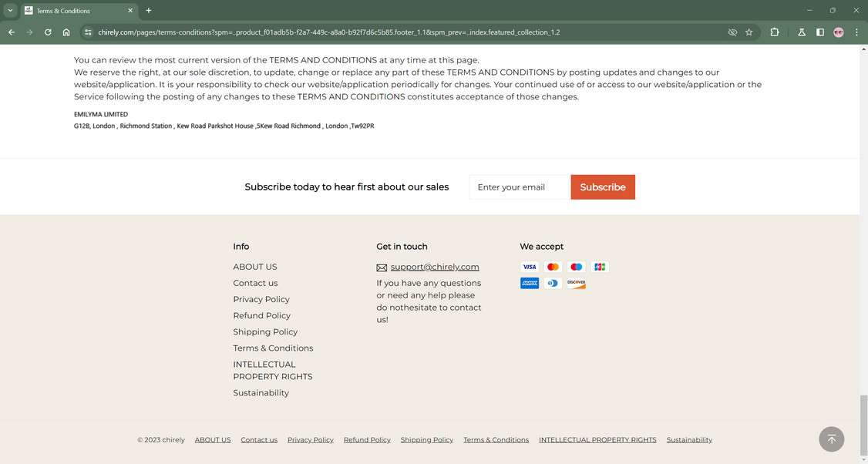Click the Enter your email field
This screenshot has width=868, height=464.
click(x=519, y=187)
